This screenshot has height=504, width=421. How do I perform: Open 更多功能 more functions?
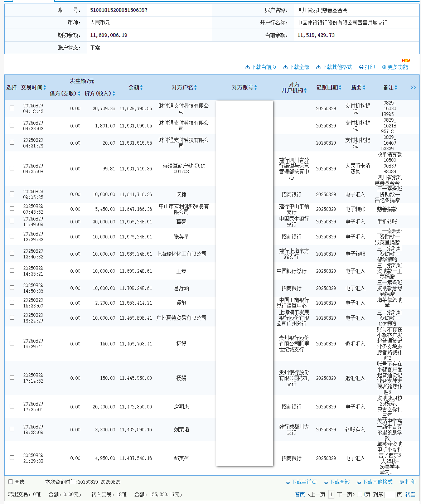point(395,67)
